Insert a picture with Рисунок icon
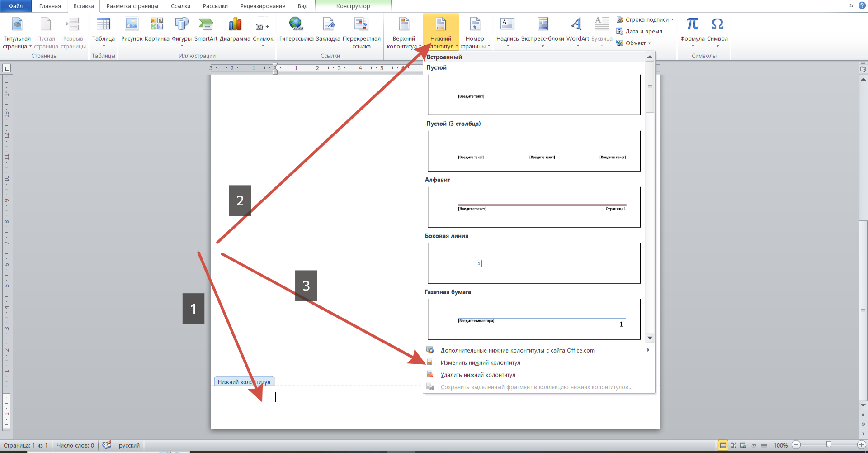Viewport: 868px width, 453px height. coord(132,25)
